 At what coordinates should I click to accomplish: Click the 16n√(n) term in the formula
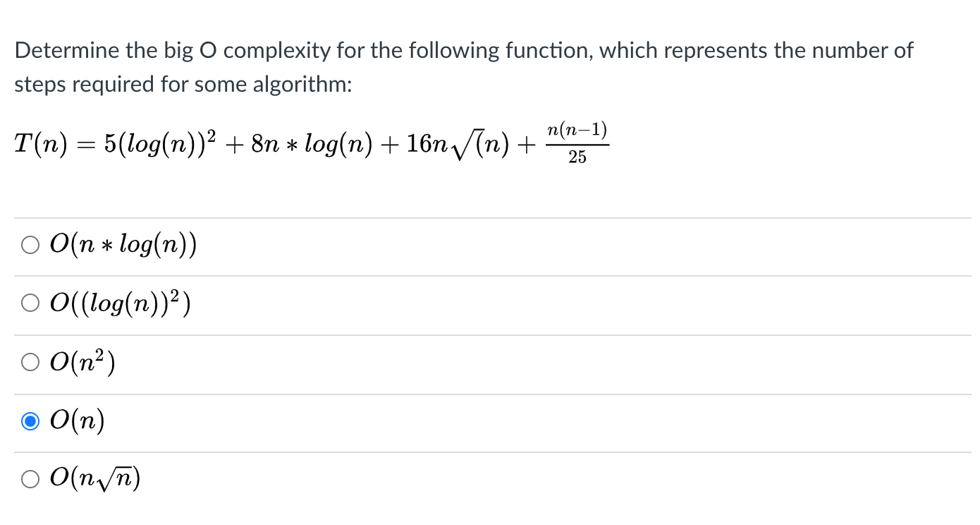click(x=458, y=143)
